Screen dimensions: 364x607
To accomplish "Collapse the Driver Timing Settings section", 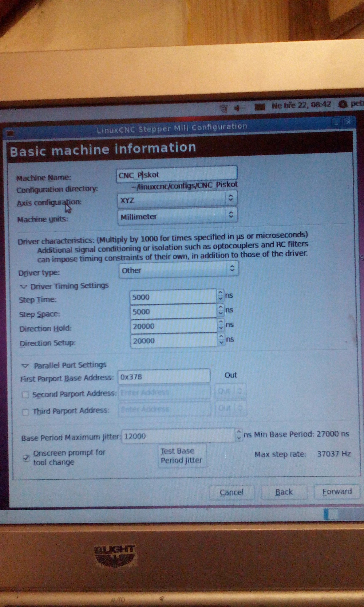I will click(24, 286).
